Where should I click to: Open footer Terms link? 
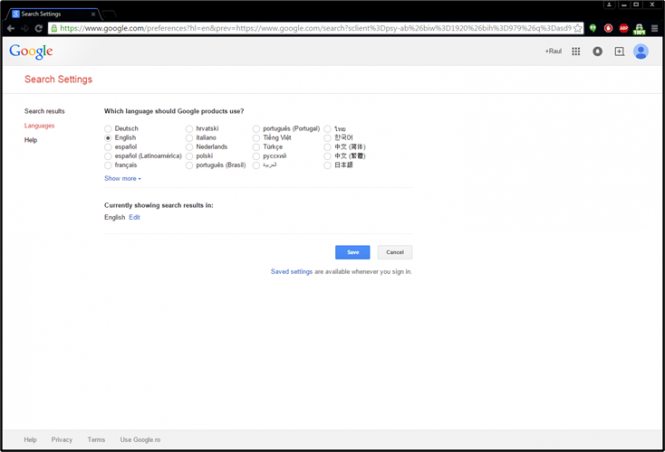(x=96, y=440)
